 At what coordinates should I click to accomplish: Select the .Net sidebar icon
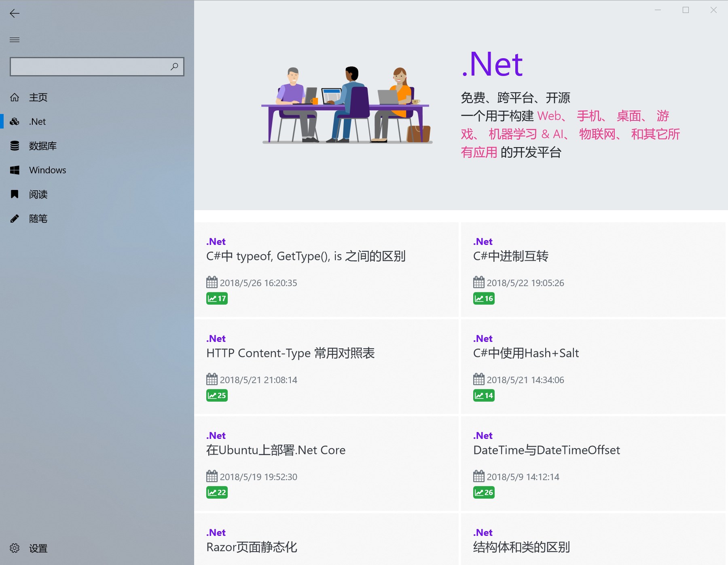(x=15, y=122)
